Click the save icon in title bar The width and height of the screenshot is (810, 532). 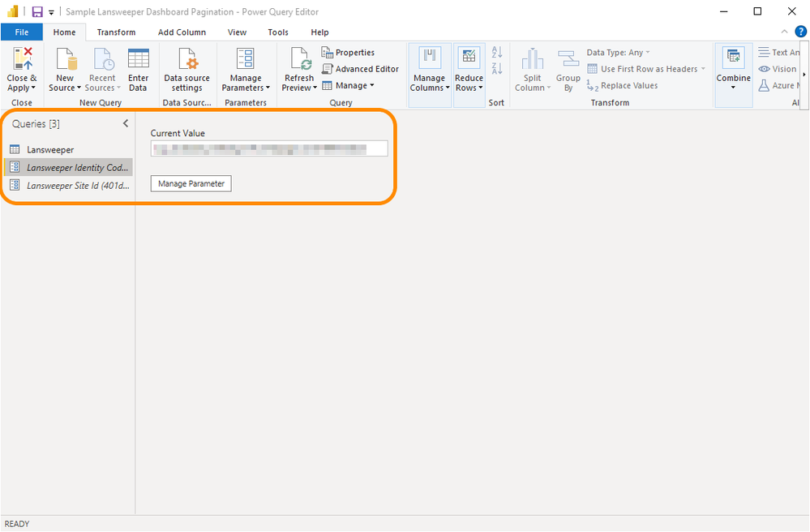click(x=37, y=12)
